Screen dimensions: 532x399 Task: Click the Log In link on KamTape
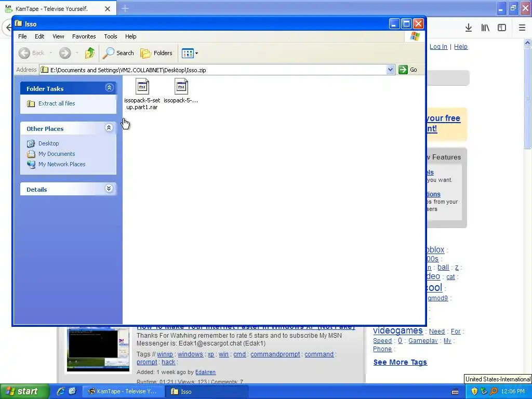pos(438,46)
